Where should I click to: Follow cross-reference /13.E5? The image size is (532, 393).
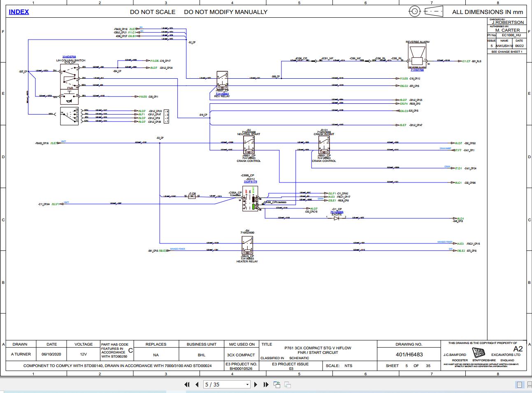(x=403, y=78)
